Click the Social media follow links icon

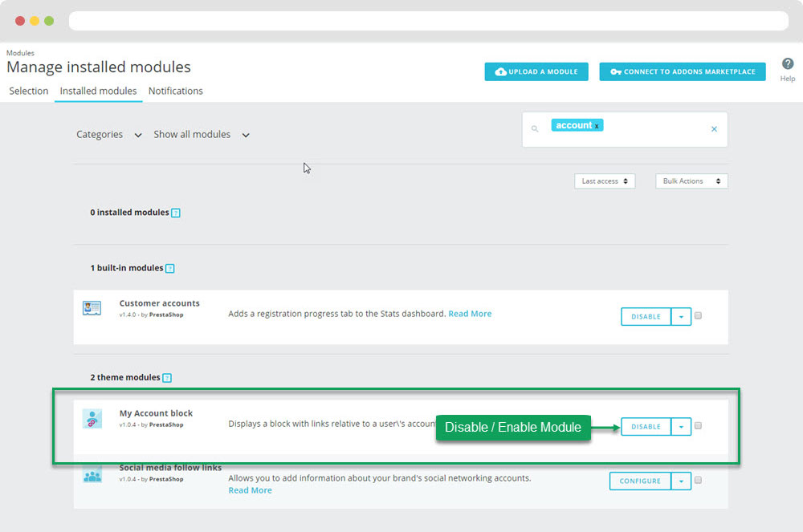pos(92,475)
